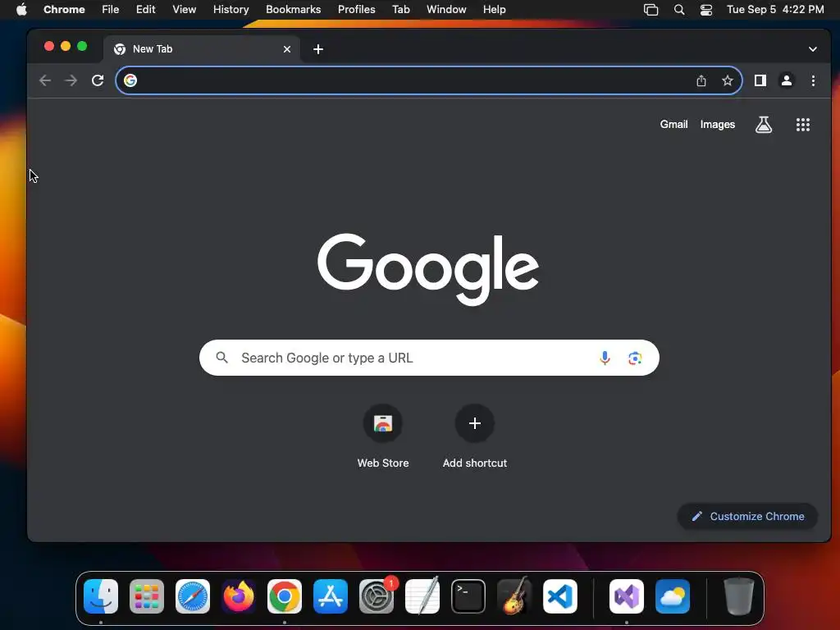Open the Apple menu
840x630 pixels.
pyautogui.click(x=21, y=9)
